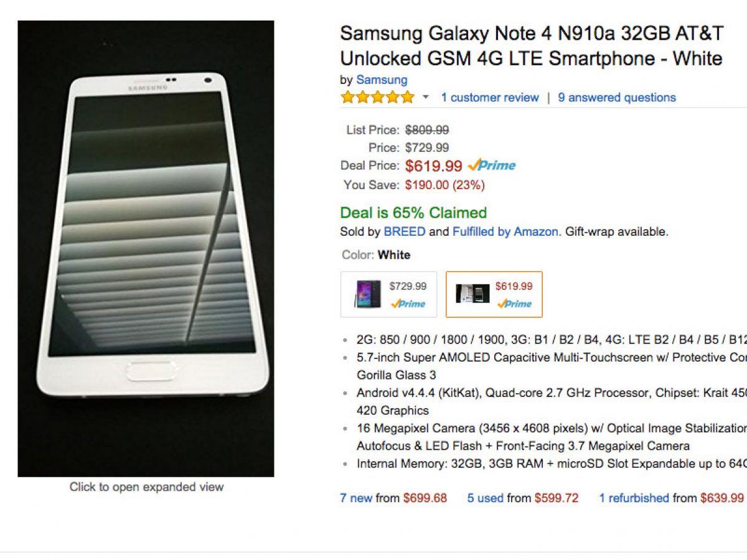Image resolution: width=747 pixels, height=560 pixels.
Task: Open the 7 new offers link
Action: pyautogui.click(x=356, y=498)
